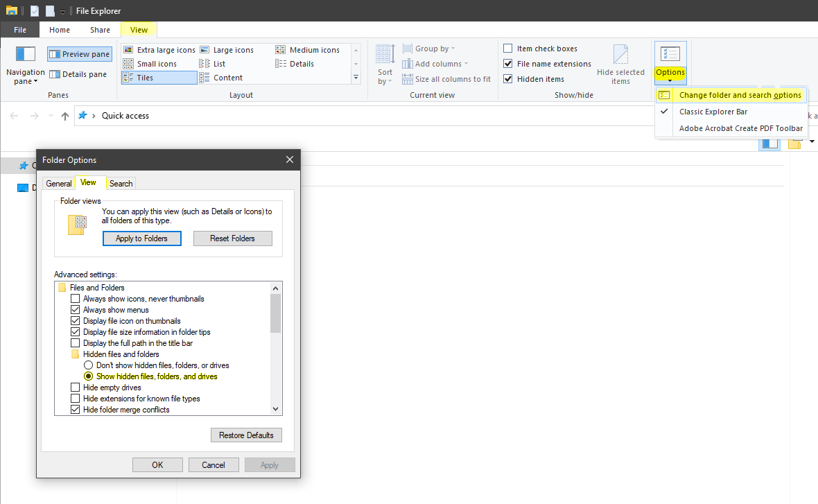Open the Preview pane
This screenshot has width=818, height=504.
pyautogui.click(x=79, y=53)
